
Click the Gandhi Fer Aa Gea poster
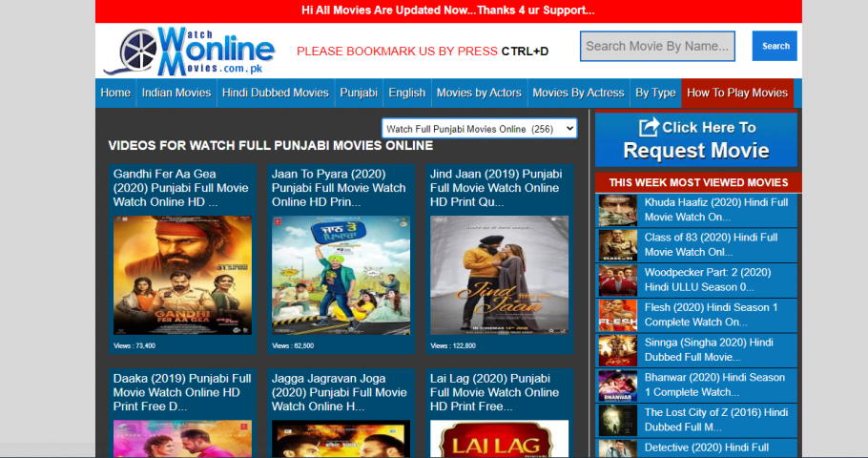click(183, 275)
